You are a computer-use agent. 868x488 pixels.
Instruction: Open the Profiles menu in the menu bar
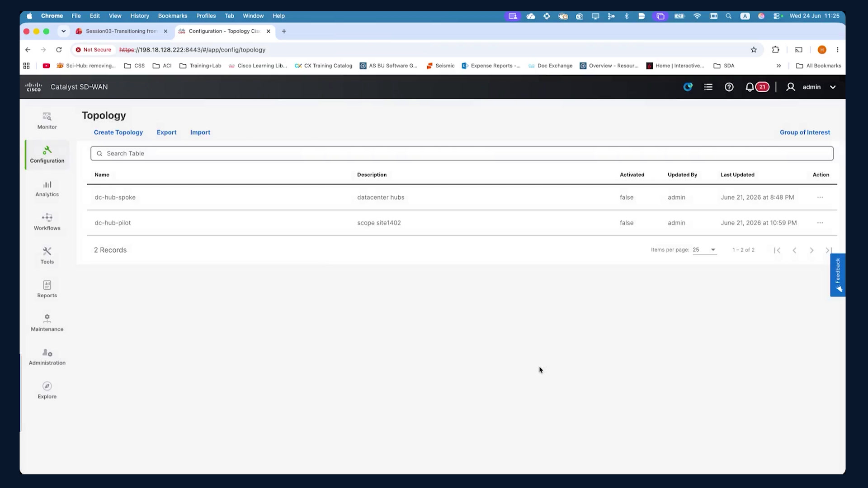coord(206,16)
